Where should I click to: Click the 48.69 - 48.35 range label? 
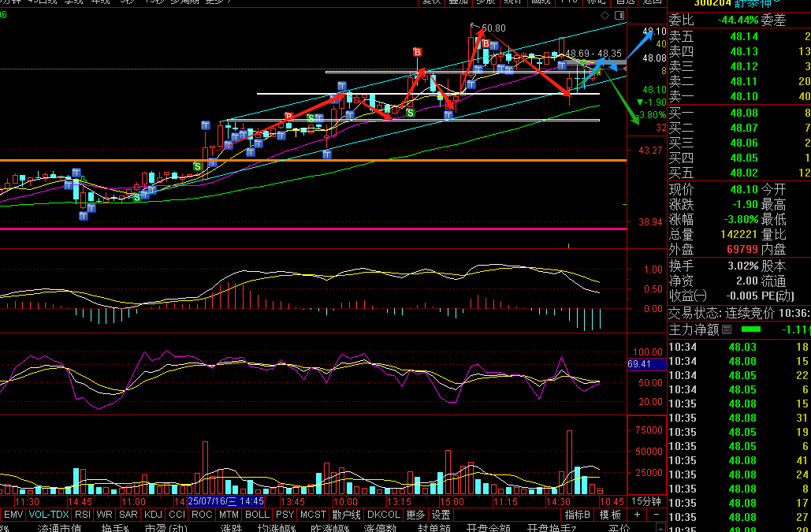click(593, 54)
